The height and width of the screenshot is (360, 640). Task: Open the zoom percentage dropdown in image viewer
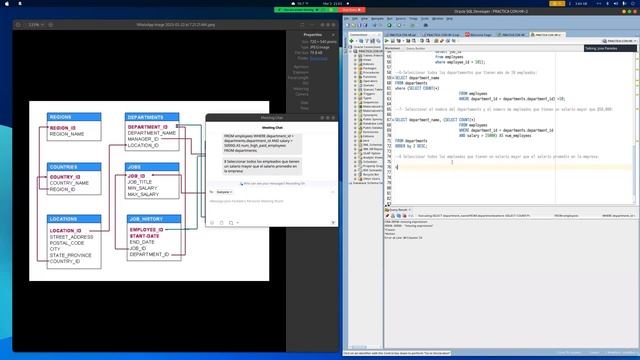[x=36, y=25]
